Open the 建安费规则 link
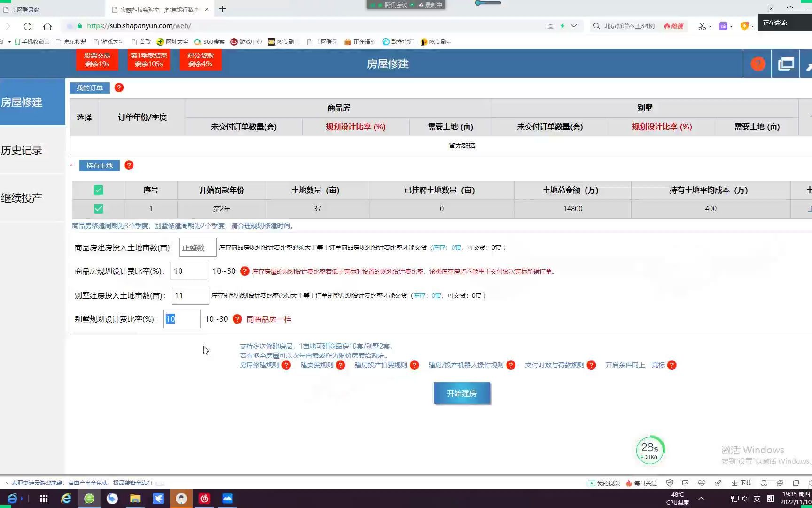The height and width of the screenshot is (508, 812). coord(317,365)
